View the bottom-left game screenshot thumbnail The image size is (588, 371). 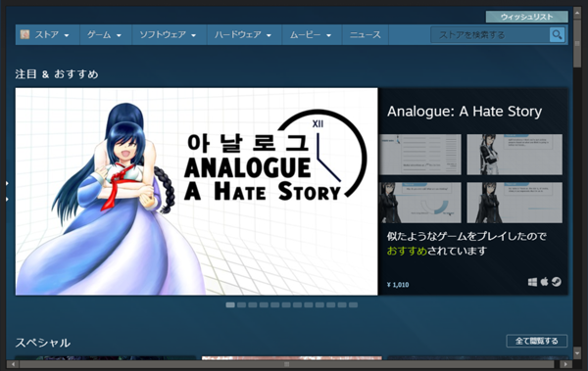[420, 203]
